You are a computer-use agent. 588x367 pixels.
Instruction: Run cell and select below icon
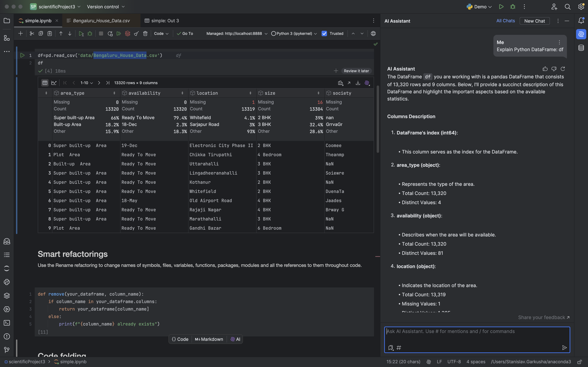[x=81, y=33]
